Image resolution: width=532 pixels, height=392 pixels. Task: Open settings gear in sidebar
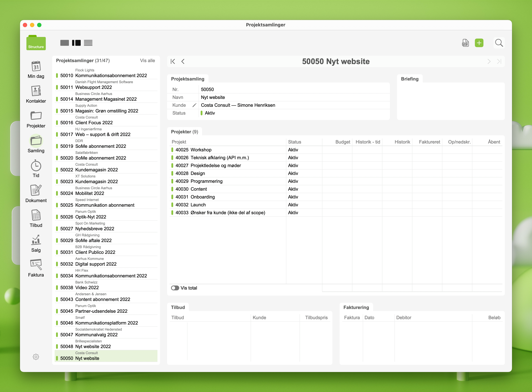point(36,357)
